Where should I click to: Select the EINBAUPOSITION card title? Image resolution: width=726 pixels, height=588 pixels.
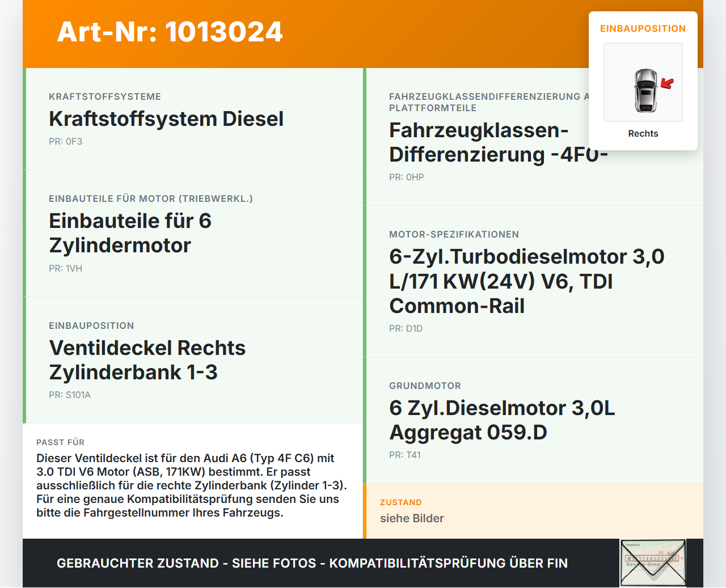click(643, 28)
